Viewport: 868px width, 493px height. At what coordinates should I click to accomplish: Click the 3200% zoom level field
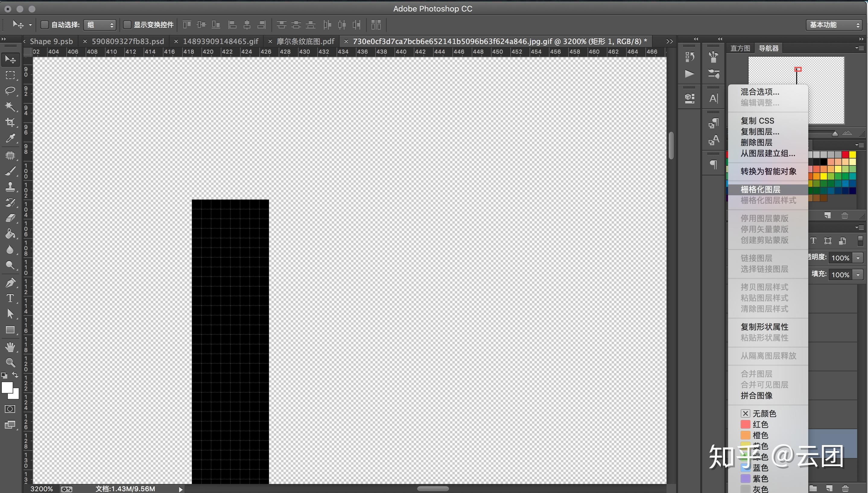pos(41,489)
